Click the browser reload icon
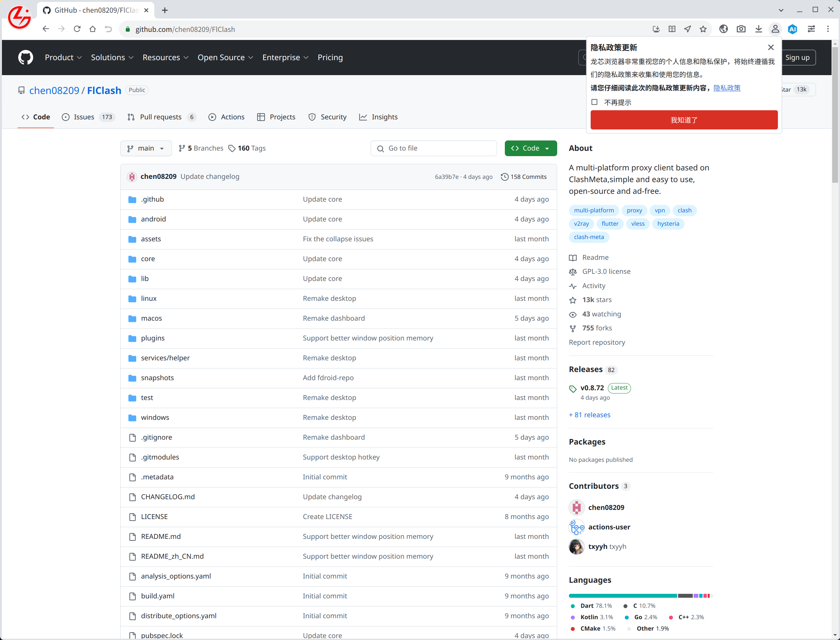 coord(77,29)
